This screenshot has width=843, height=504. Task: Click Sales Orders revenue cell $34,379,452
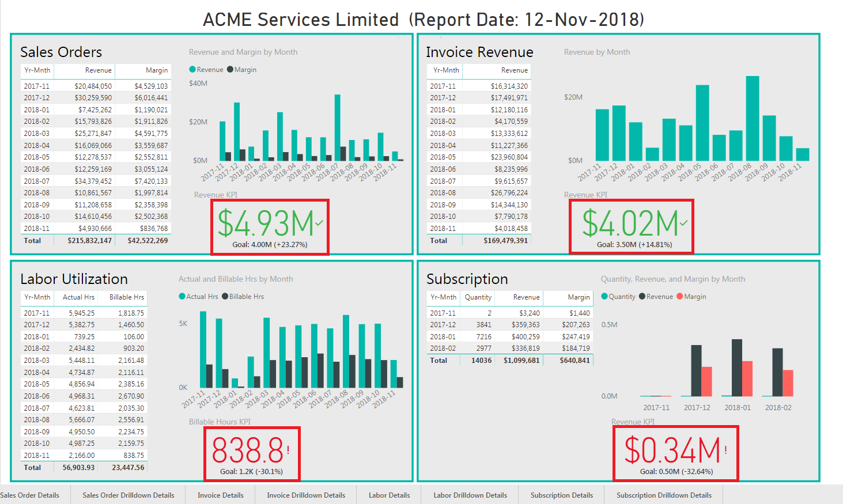pos(93,181)
